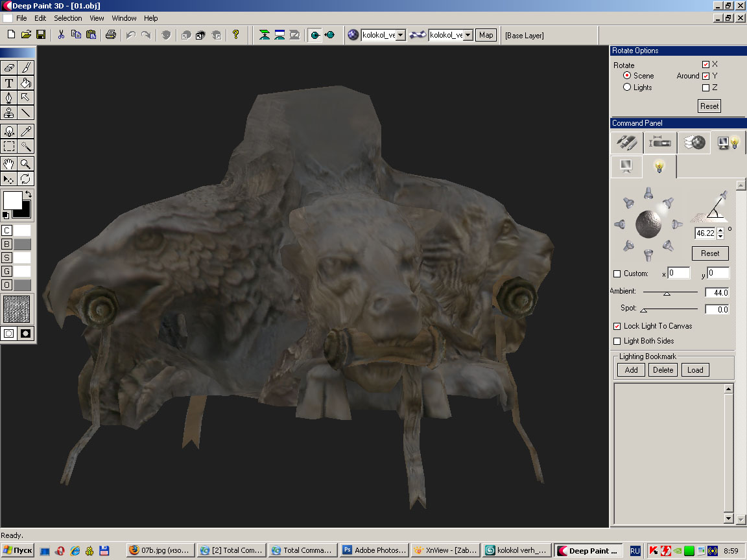Select the Zoom magnifier tool
Image resolution: width=747 pixels, height=560 pixels.
click(x=26, y=163)
